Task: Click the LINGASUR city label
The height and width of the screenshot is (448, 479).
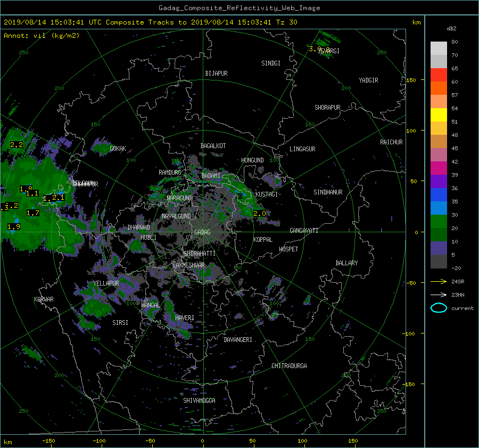Action: (x=302, y=149)
